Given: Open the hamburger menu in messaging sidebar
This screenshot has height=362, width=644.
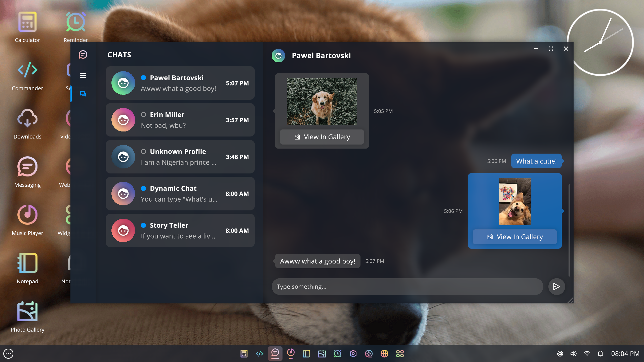Looking at the screenshot, I should [83, 75].
